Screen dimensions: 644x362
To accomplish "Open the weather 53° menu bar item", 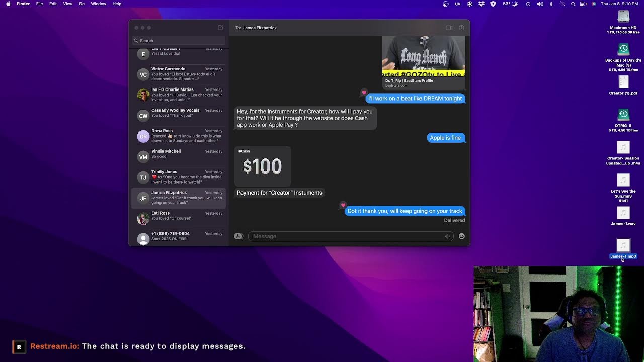I will (x=510, y=4).
